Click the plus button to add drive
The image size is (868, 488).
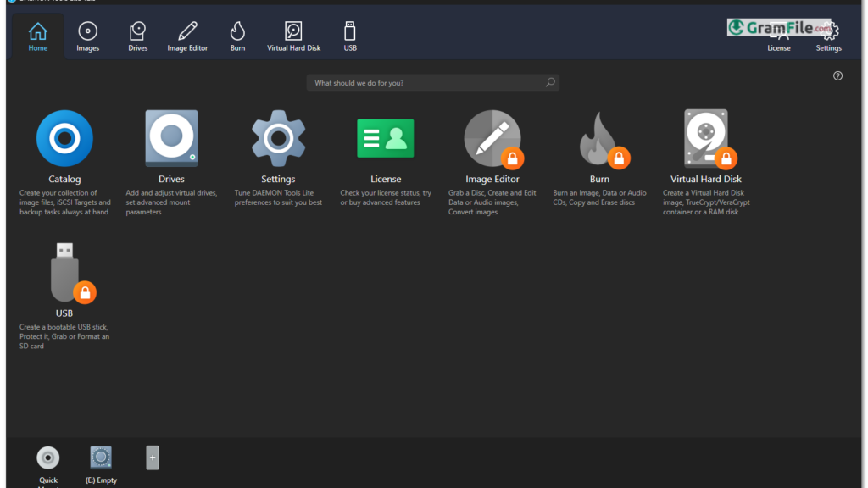(153, 457)
